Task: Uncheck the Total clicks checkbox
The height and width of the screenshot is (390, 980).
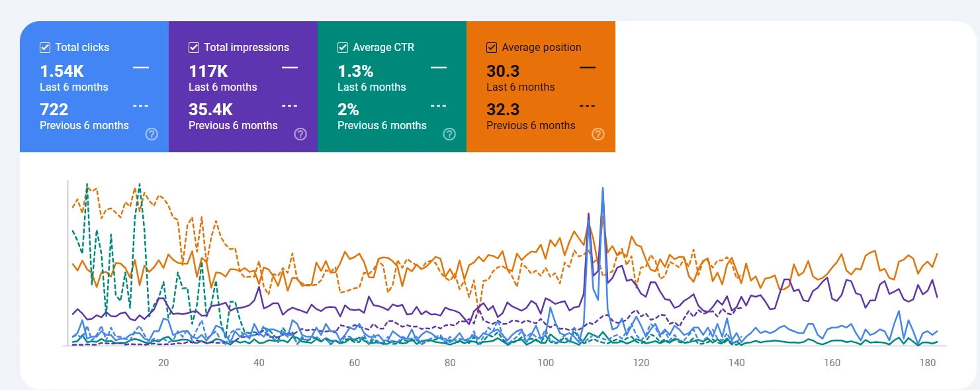Action: coord(45,48)
